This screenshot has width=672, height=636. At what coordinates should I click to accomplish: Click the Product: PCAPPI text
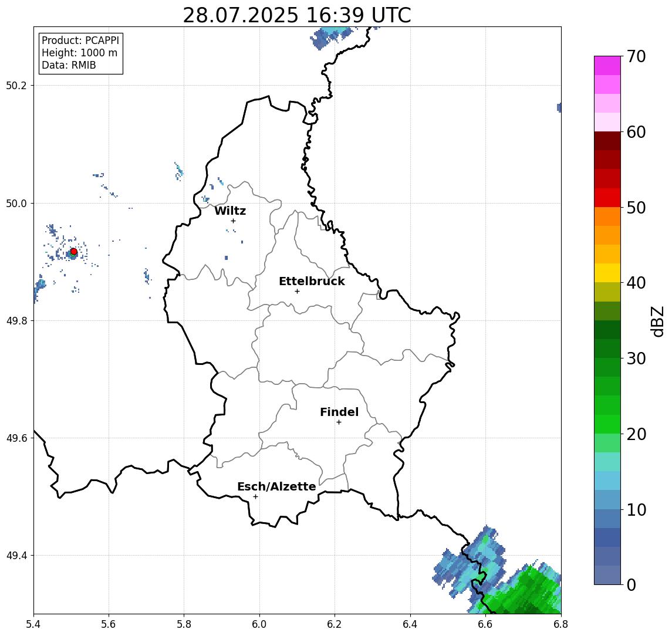click(x=80, y=40)
